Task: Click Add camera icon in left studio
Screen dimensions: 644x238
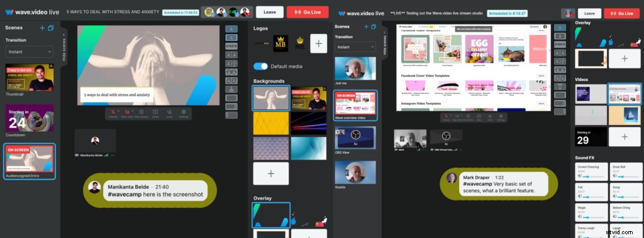Action: click(x=142, y=112)
